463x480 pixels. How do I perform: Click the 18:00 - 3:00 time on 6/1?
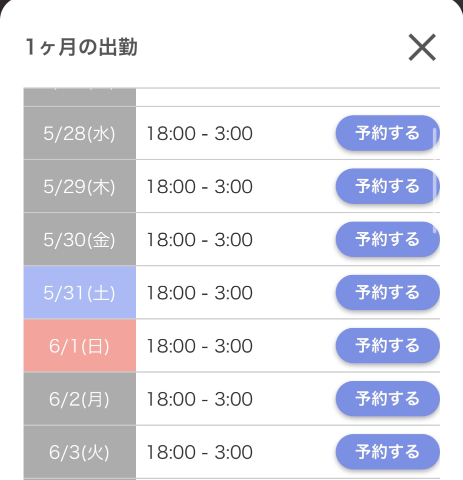pos(199,346)
